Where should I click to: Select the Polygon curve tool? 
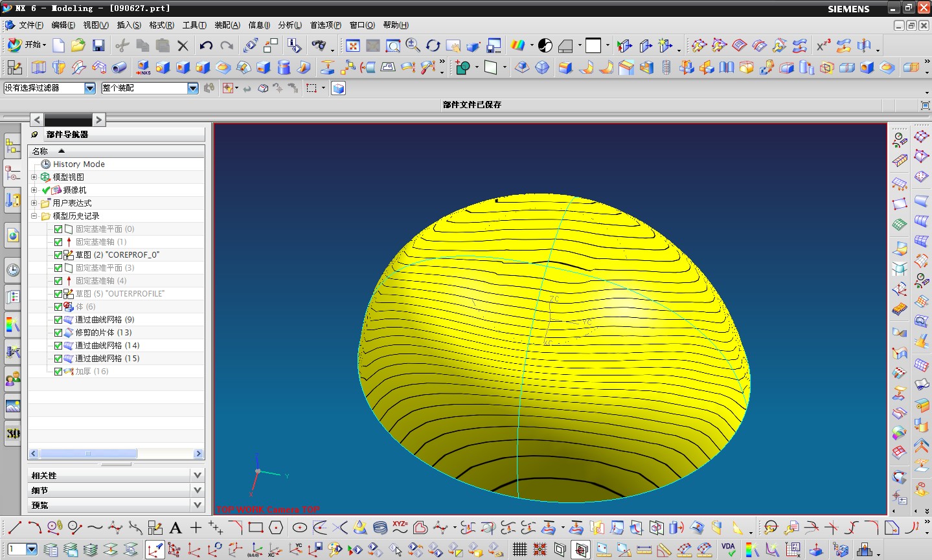point(276,528)
